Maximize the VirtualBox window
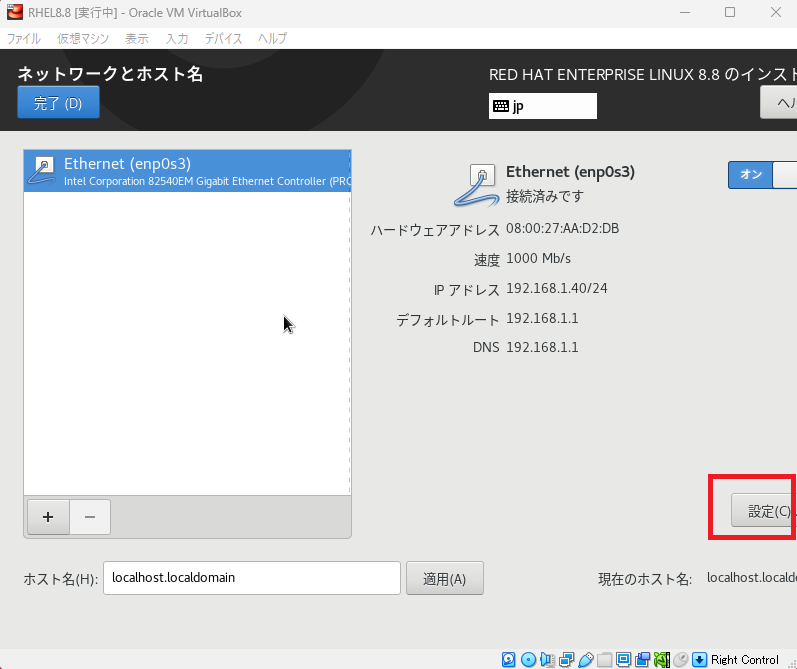Viewport: 797px width, 669px height. [730, 12]
